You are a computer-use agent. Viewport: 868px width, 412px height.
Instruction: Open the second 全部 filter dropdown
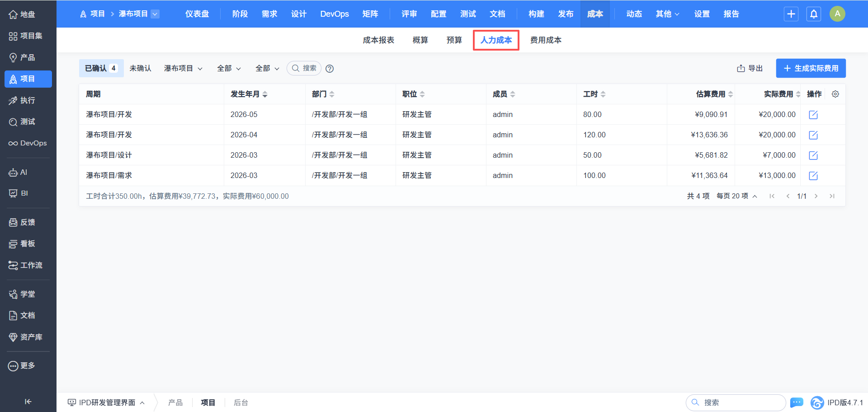point(267,68)
